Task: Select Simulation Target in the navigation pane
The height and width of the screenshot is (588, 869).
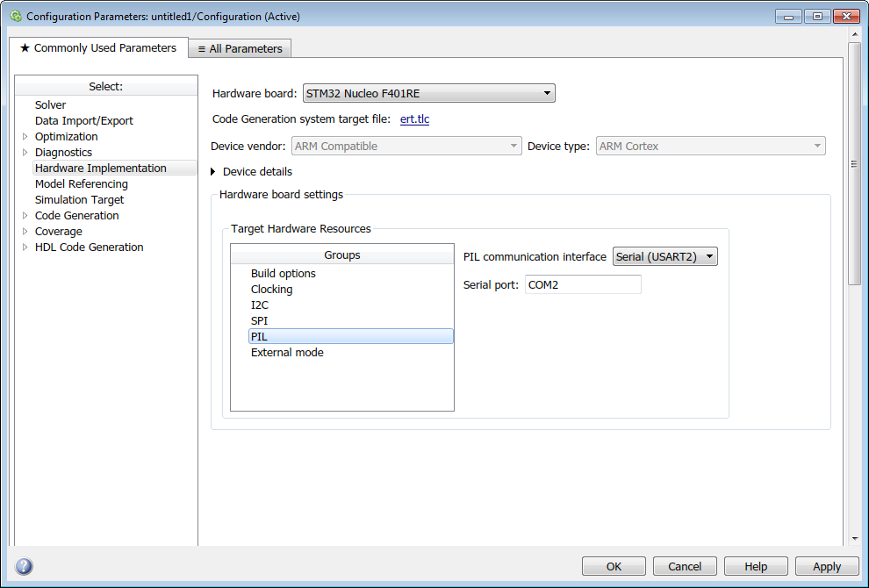Action: 79,199
